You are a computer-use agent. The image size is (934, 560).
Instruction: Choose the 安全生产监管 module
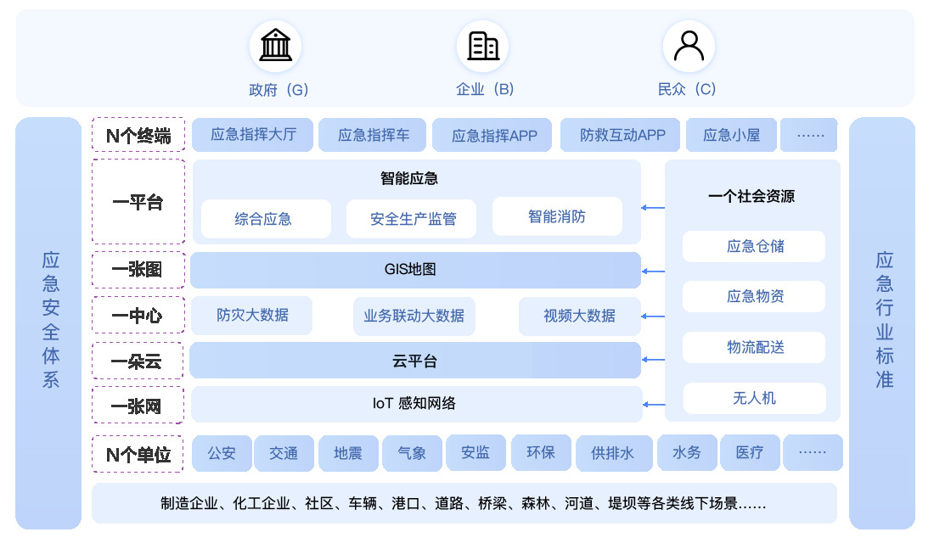click(412, 218)
